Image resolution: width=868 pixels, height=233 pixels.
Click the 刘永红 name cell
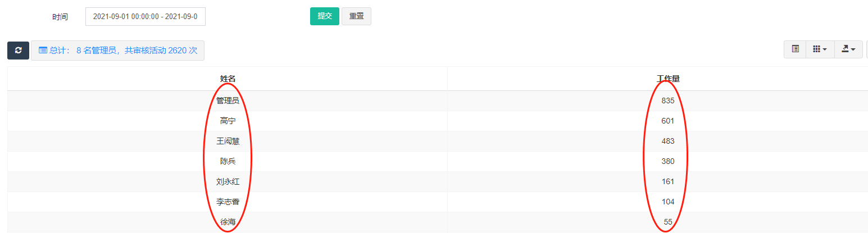coord(228,181)
